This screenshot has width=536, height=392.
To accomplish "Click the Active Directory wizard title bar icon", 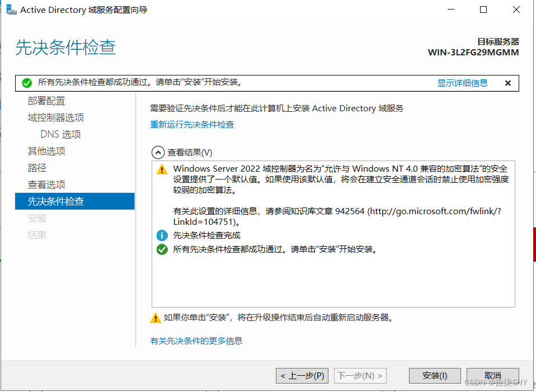I will click(11, 10).
